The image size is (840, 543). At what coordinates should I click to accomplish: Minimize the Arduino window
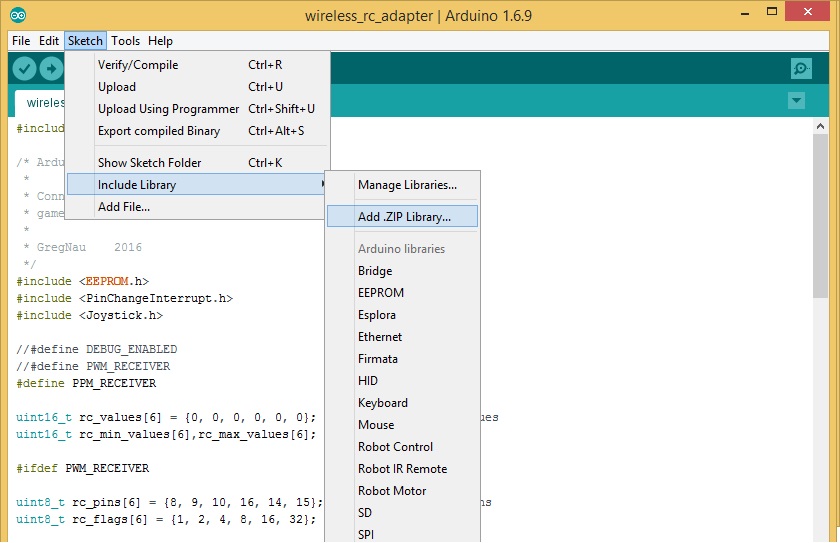pos(745,13)
